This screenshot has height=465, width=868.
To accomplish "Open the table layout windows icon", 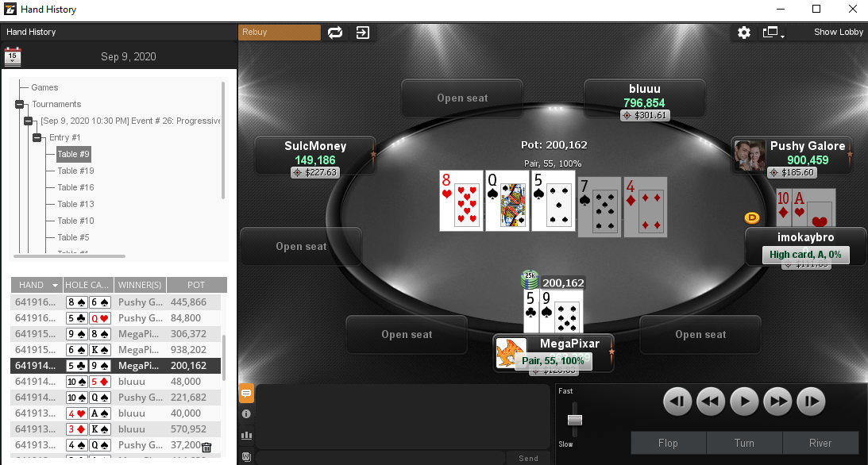I will pyautogui.click(x=772, y=33).
